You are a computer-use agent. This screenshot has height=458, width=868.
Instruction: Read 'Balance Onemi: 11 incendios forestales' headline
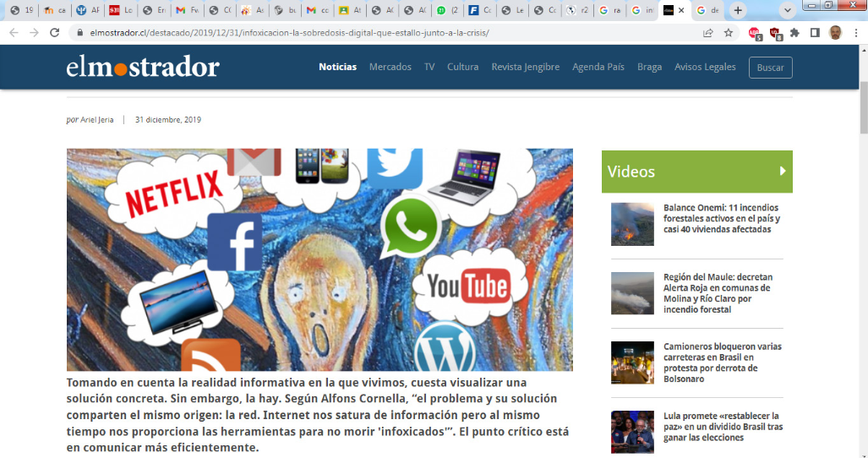tap(722, 219)
